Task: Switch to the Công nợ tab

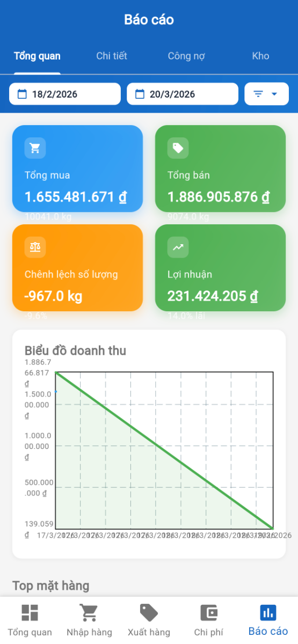Action: pyautogui.click(x=186, y=56)
